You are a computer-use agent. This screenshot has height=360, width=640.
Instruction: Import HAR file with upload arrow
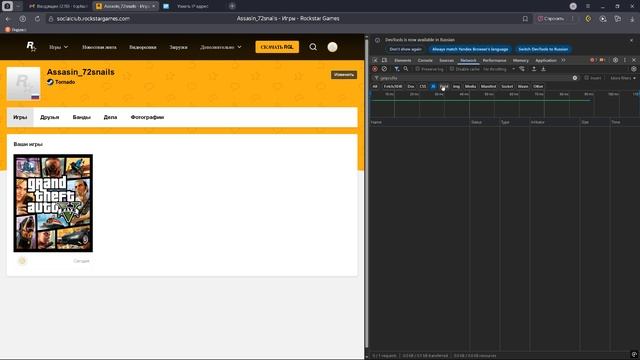(534, 69)
